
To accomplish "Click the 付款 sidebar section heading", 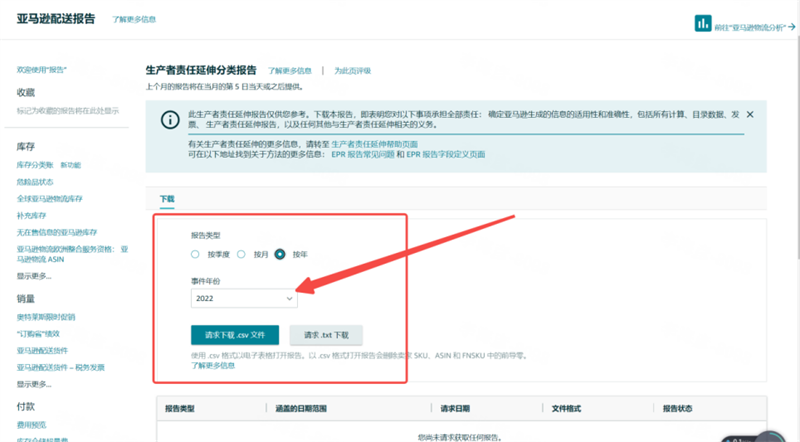I will (26, 407).
